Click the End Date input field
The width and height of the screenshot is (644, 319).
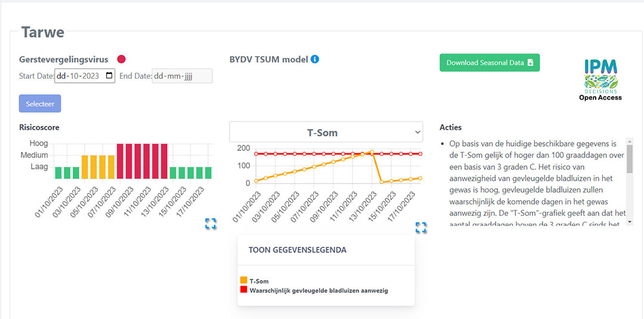click(182, 76)
